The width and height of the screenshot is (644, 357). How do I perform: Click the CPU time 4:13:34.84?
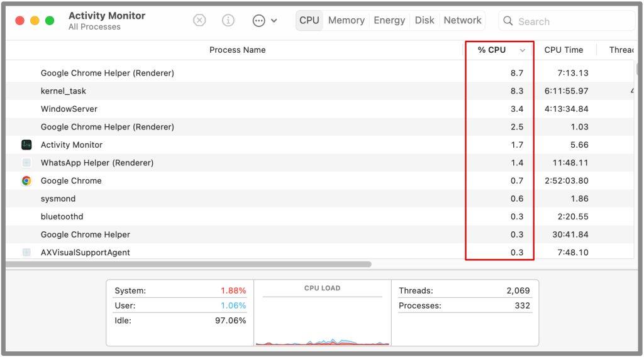click(x=567, y=109)
